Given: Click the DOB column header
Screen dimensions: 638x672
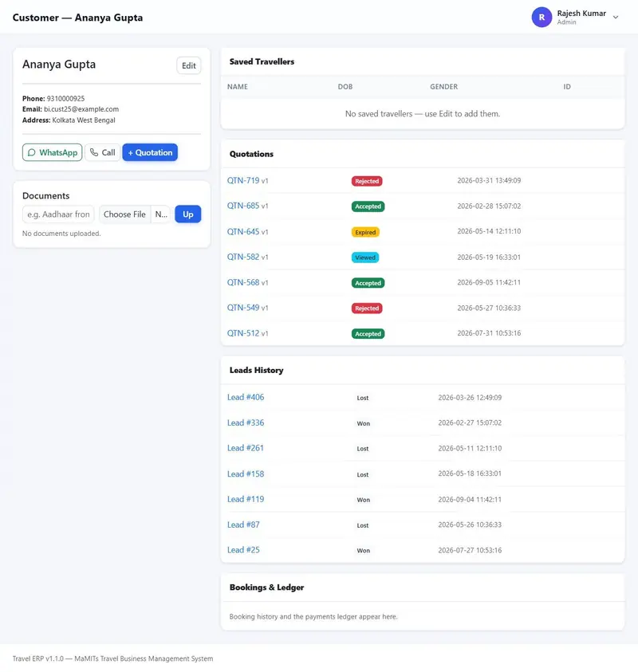Looking at the screenshot, I should click(345, 87).
